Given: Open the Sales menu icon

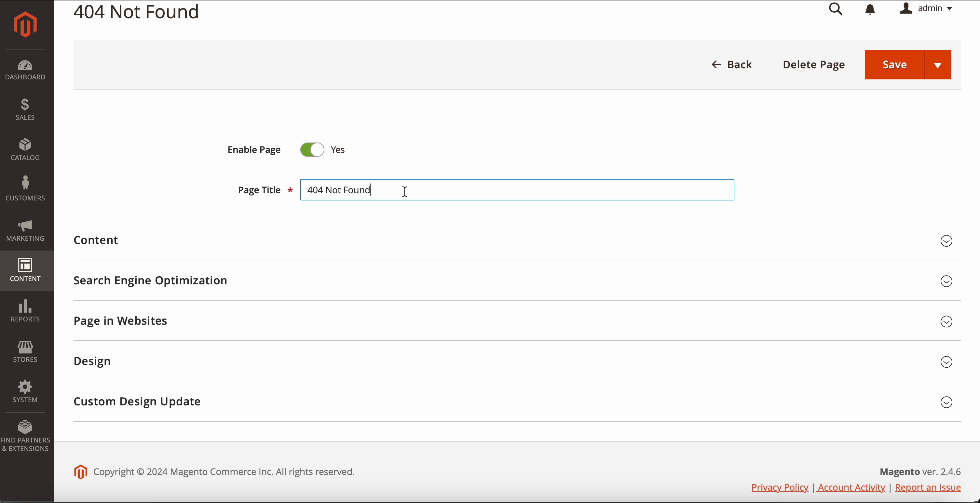Looking at the screenshot, I should [25, 109].
